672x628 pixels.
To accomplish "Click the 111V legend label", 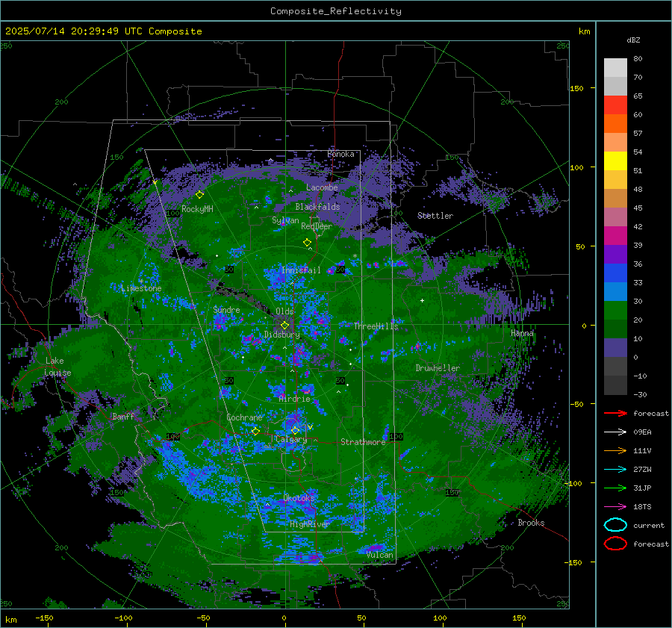I will tap(642, 450).
